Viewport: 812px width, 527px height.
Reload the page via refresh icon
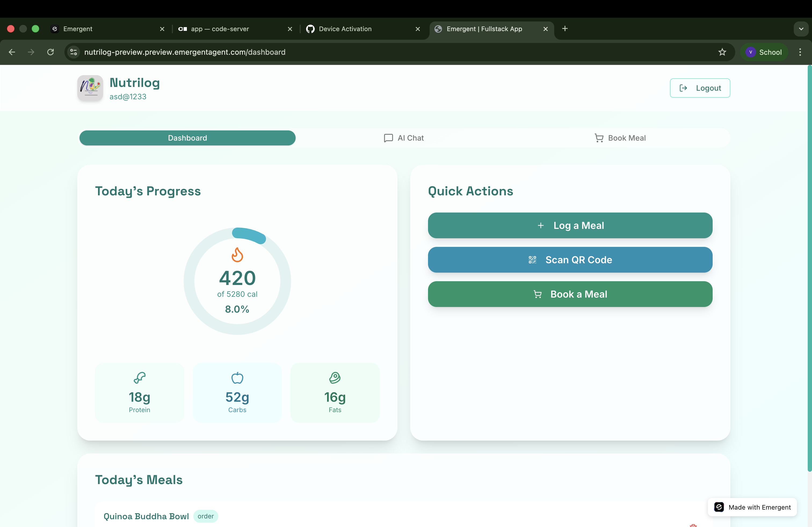coord(50,52)
